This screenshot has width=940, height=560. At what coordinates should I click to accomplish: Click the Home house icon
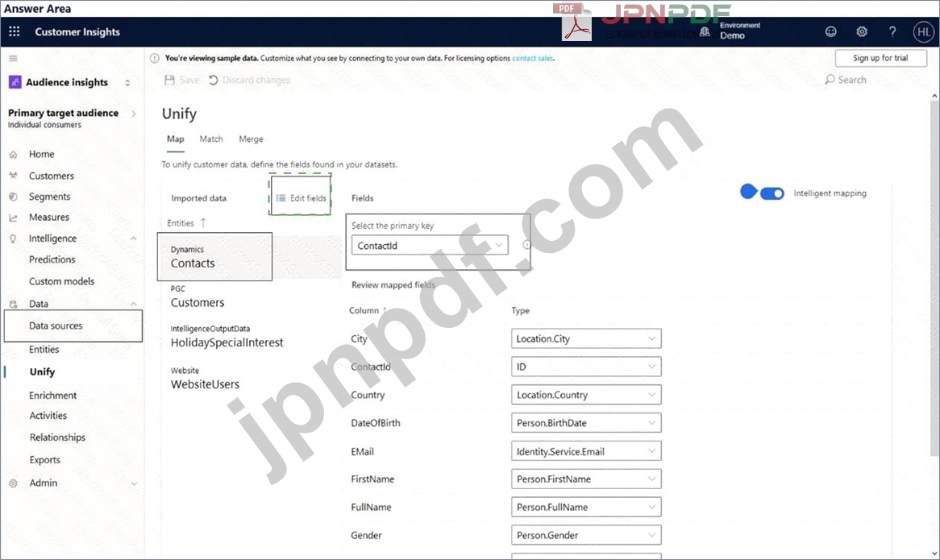click(x=13, y=154)
